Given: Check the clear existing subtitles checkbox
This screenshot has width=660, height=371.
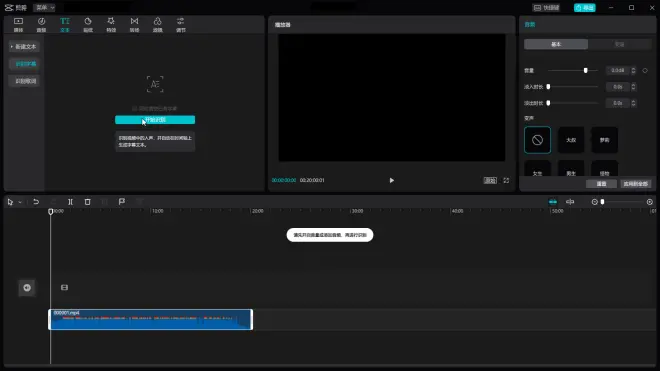Looking at the screenshot, I should [134, 109].
